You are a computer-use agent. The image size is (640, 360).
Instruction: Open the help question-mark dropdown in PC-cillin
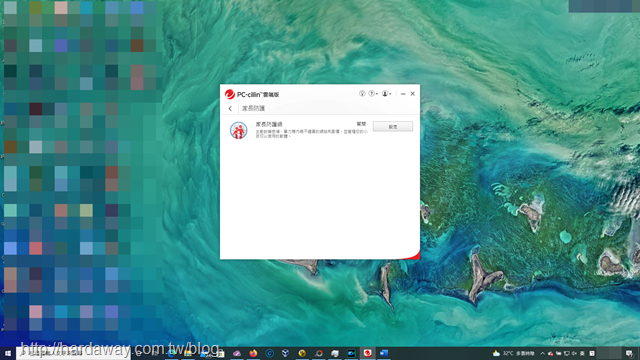(x=373, y=94)
